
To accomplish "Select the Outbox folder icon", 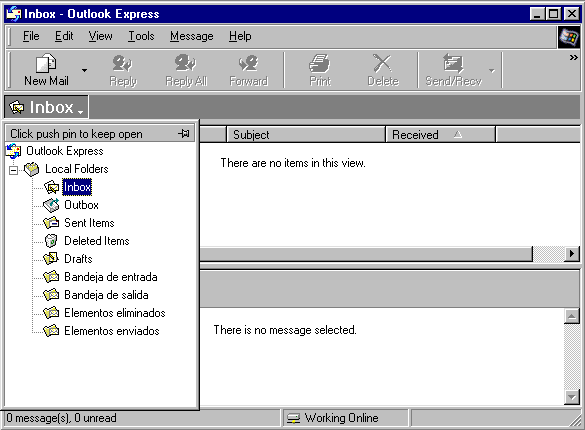I will 51,205.
